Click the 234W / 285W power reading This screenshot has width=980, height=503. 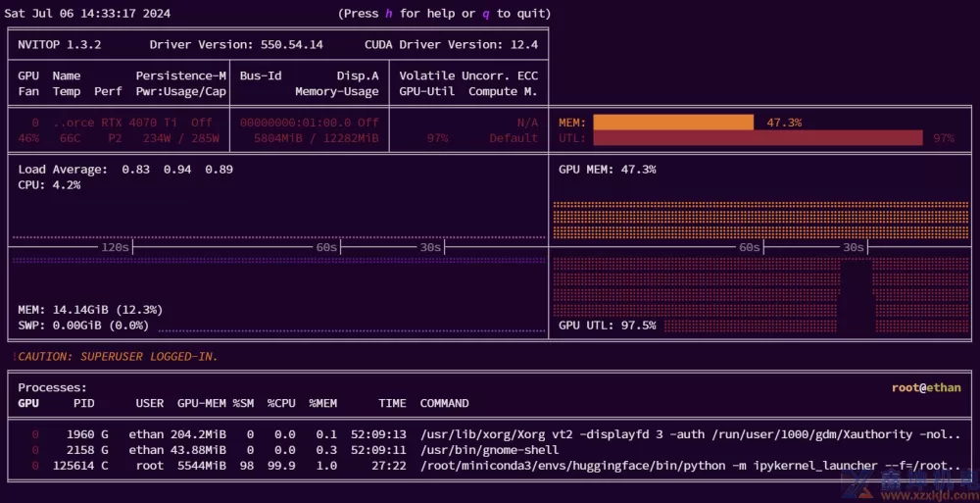click(181, 138)
